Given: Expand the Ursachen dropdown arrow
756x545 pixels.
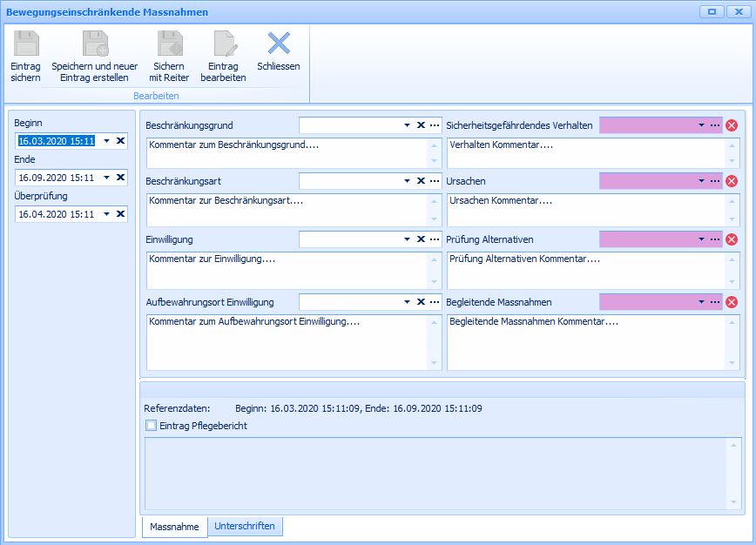Looking at the screenshot, I should coord(701,181).
